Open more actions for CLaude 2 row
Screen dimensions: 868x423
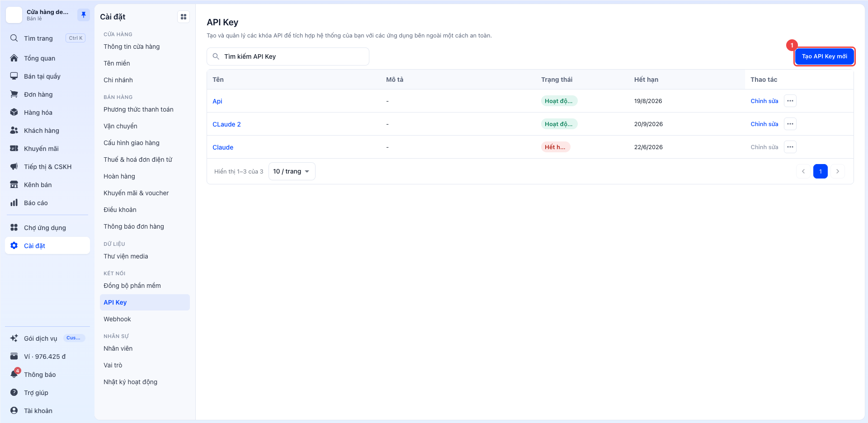790,124
